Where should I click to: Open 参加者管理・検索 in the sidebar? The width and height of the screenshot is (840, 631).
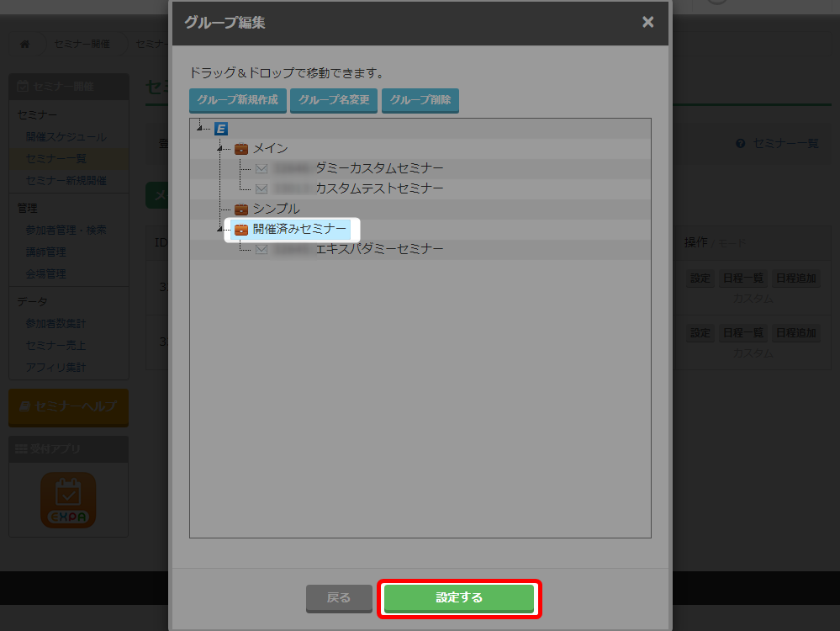(x=66, y=230)
